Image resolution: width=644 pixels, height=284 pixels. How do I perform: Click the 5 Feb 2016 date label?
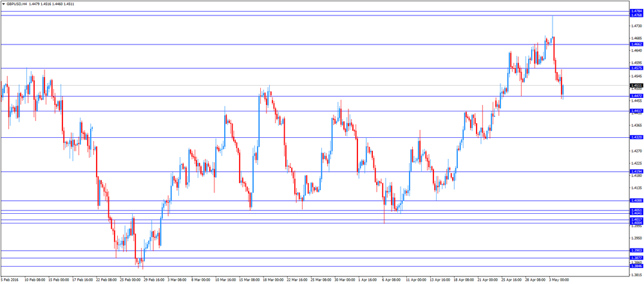click(8, 280)
